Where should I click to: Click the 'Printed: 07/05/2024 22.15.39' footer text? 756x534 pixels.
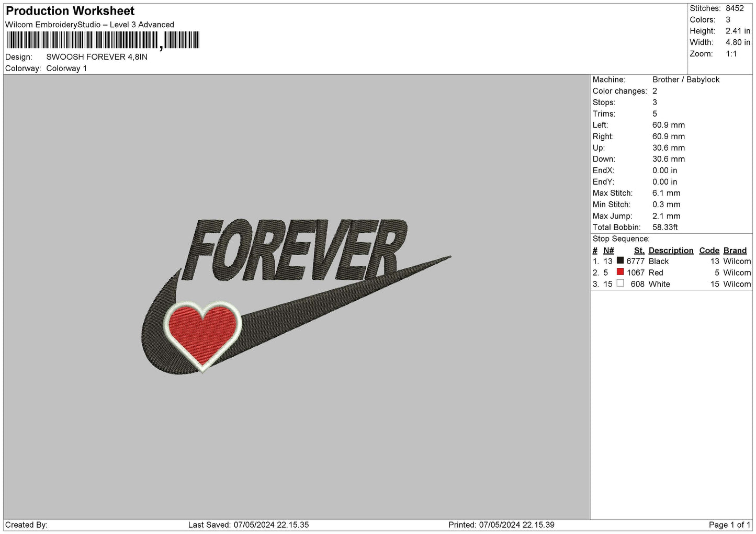(x=501, y=525)
